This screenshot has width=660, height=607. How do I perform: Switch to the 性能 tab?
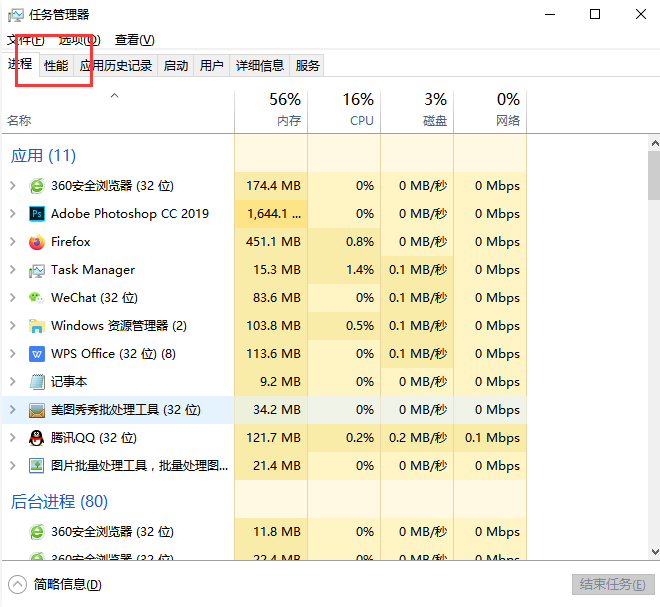[56, 66]
